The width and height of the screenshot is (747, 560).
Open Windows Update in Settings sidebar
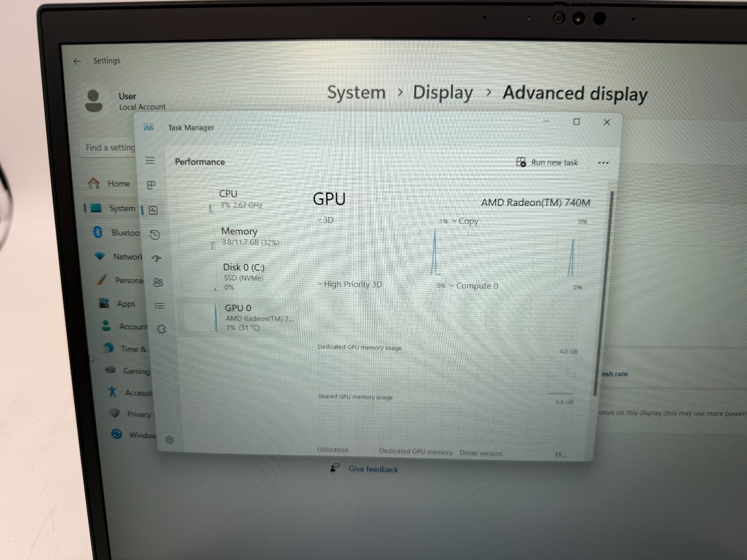[134, 434]
